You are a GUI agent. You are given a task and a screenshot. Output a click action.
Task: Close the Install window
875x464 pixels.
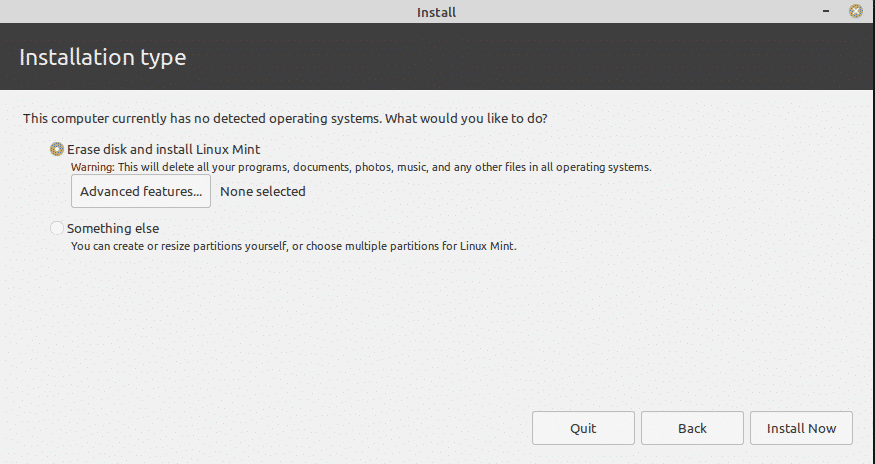click(x=855, y=12)
